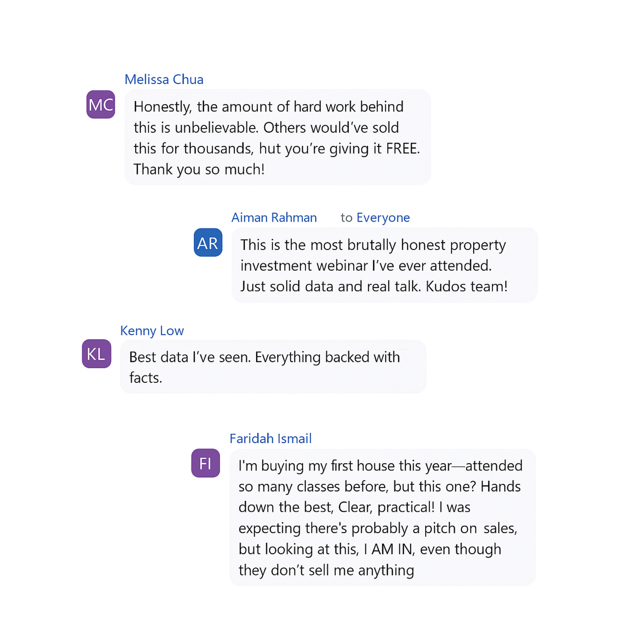
Task: Click the Everyone recipient link
Action: click(383, 218)
